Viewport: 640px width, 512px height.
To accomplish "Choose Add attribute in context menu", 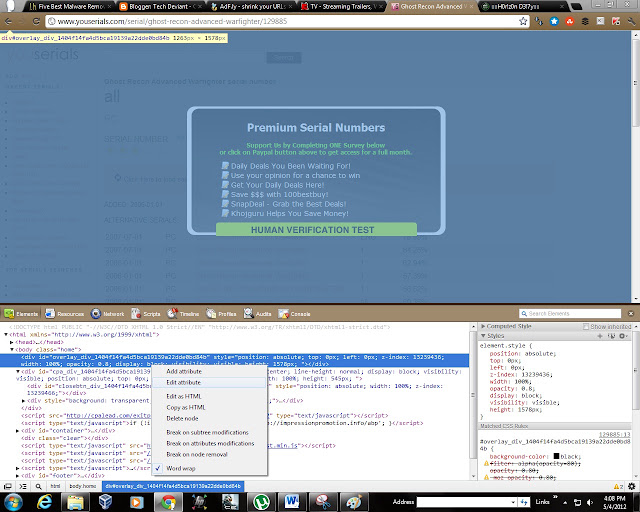I will click(184, 372).
